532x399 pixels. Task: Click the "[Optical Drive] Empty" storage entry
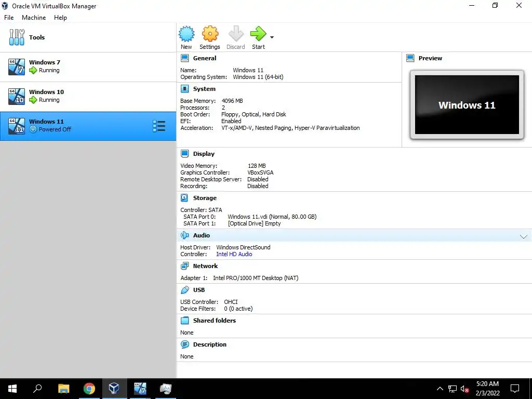(x=255, y=223)
